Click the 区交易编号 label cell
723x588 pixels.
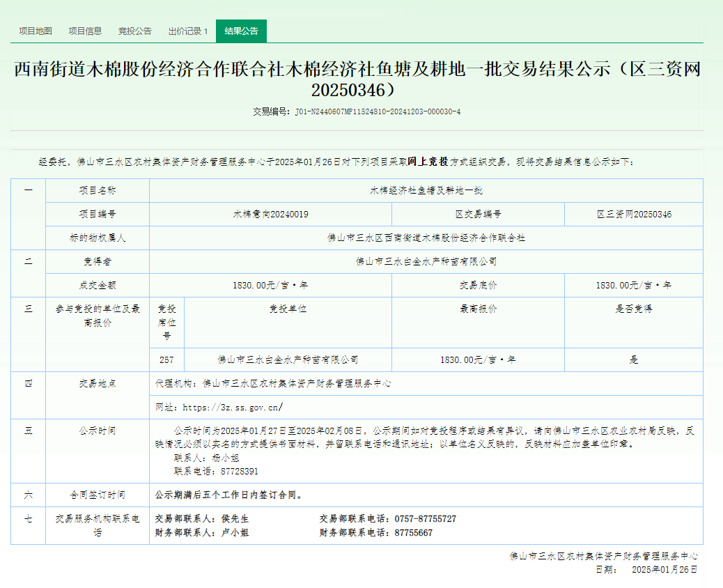478,214
